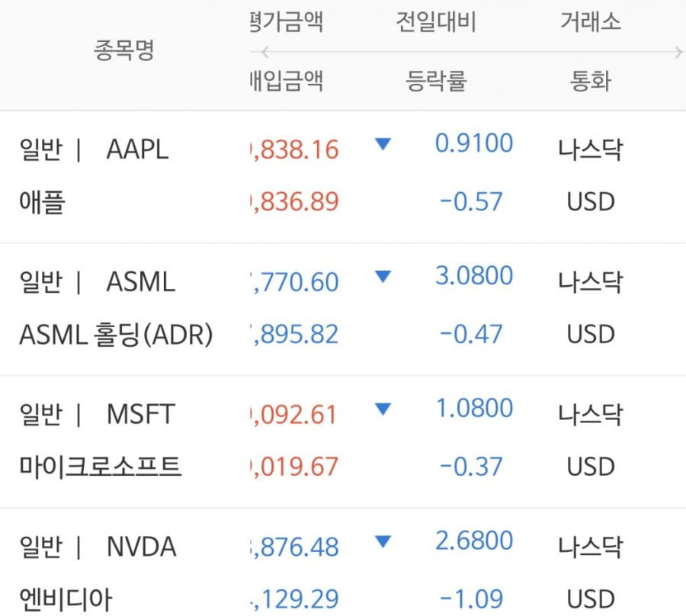The image size is (686, 616).
Task: Select the 전일대비 column header
Action: [436, 22]
